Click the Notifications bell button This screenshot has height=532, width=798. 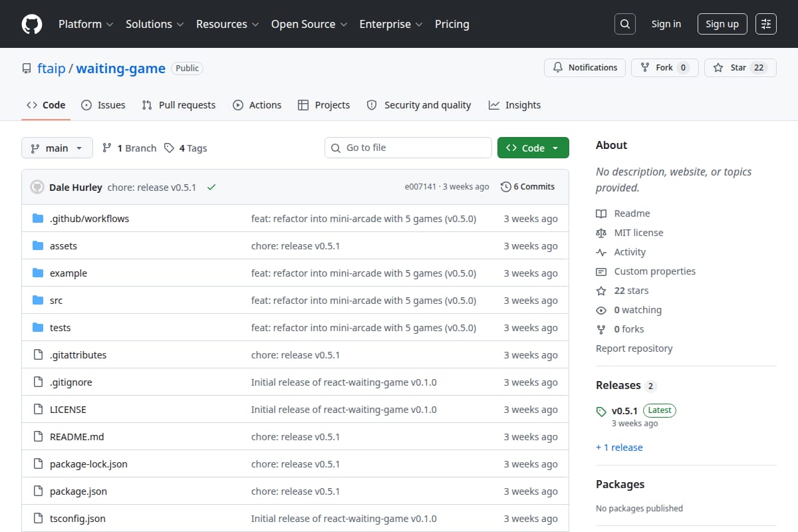(585, 67)
